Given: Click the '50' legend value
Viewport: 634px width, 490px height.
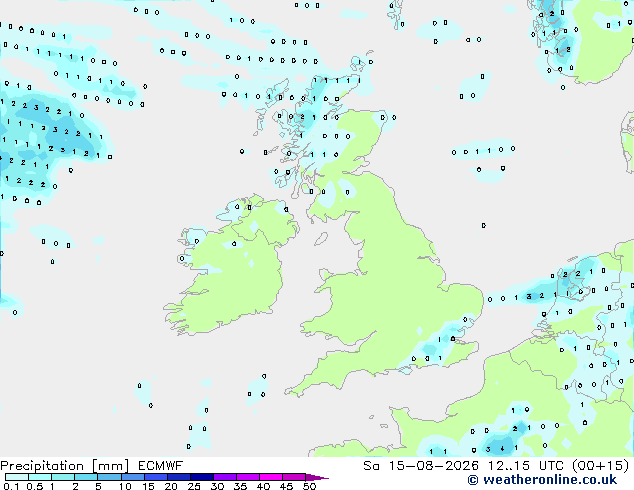Looking at the screenshot, I should tap(309, 486).
